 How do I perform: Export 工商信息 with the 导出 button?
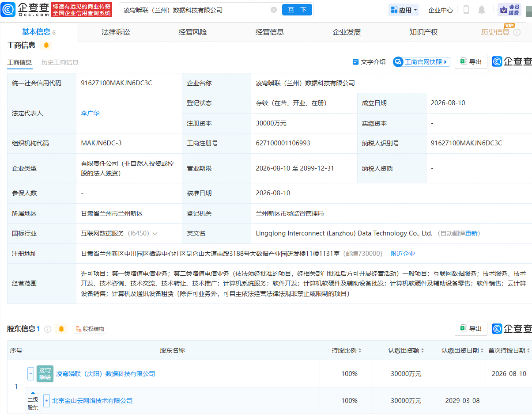(x=471, y=62)
